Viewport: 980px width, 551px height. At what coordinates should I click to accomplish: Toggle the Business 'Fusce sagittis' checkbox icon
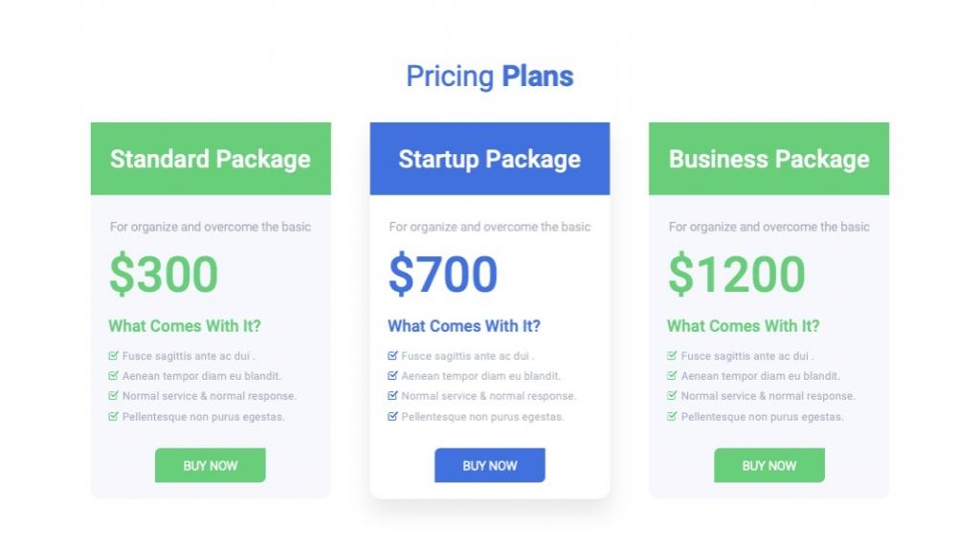tap(672, 356)
